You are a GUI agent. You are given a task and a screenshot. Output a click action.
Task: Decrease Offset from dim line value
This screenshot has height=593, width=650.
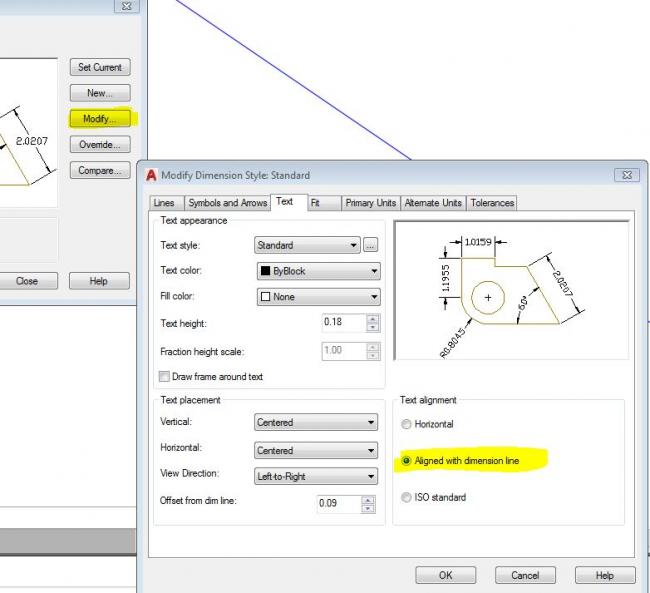point(368,509)
